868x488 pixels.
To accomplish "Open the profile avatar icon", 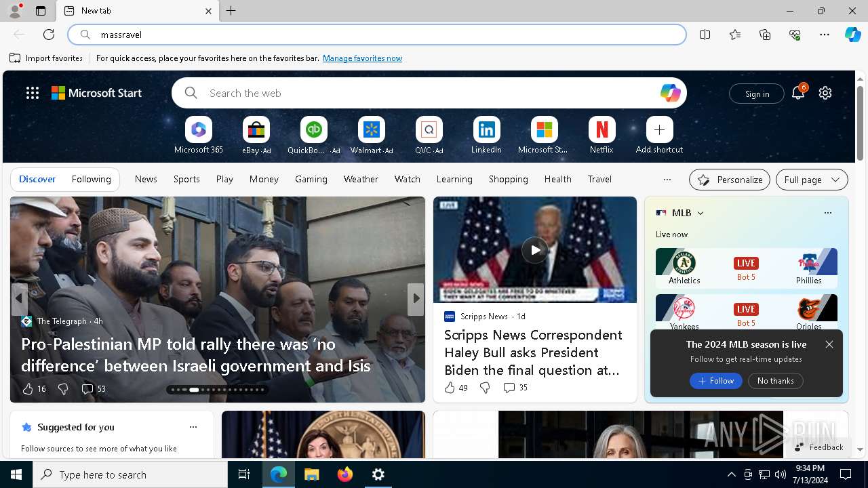I will tap(14, 11).
